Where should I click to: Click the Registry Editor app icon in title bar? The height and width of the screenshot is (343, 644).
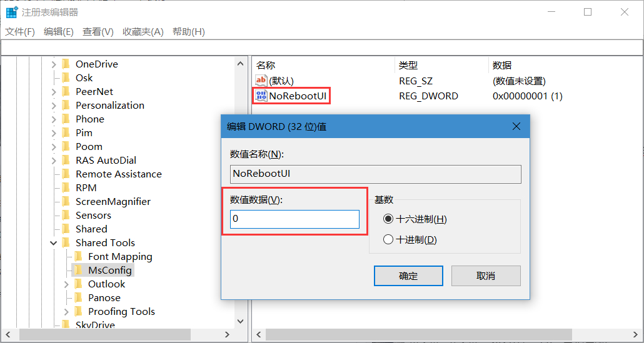coord(12,12)
